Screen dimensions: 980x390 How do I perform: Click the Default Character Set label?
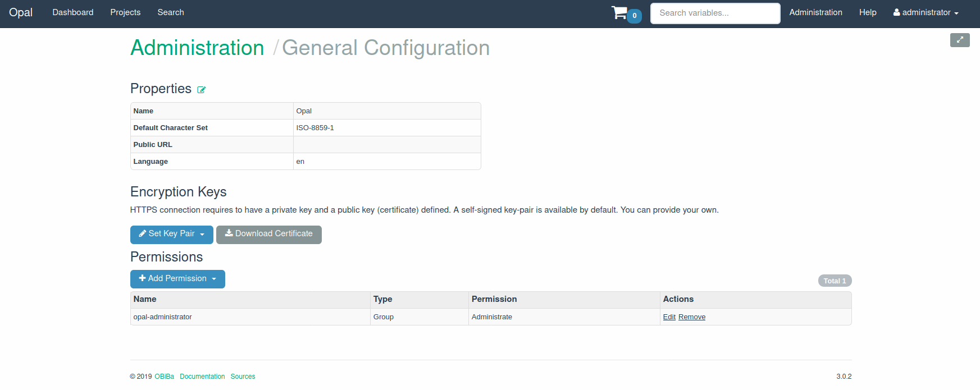click(x=170, y=128)
